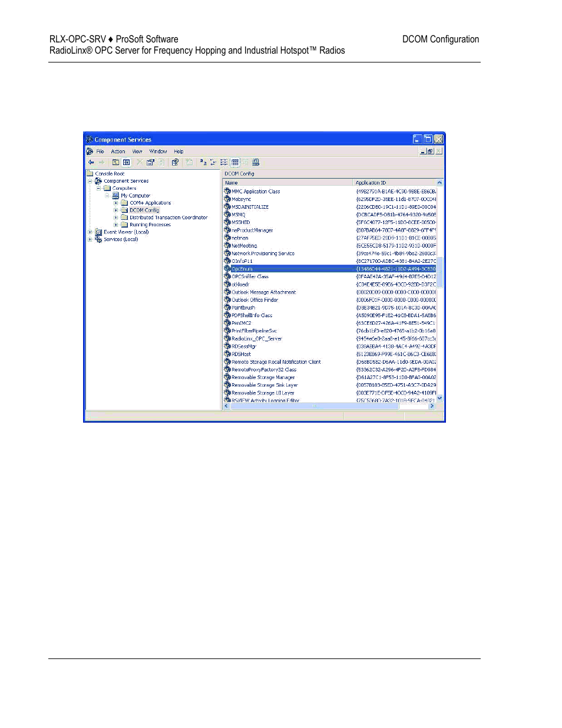
Task: Expand the Event Viewer (Local) node
Action: pyautogui.click(x=90, y=232)
